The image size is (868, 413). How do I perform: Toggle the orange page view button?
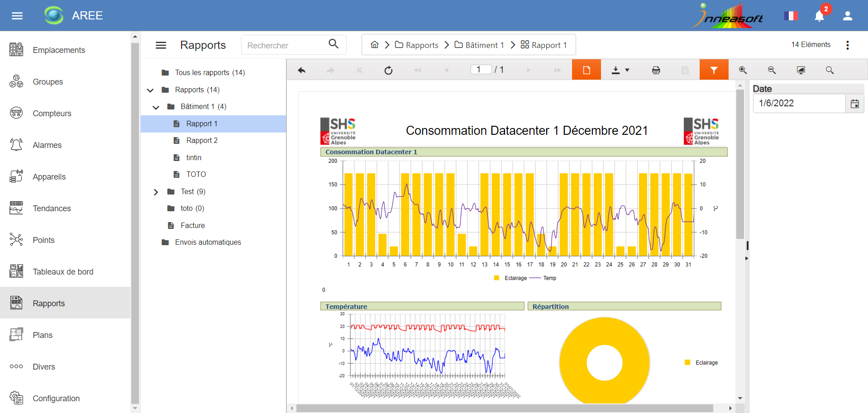tap(586, 70)
